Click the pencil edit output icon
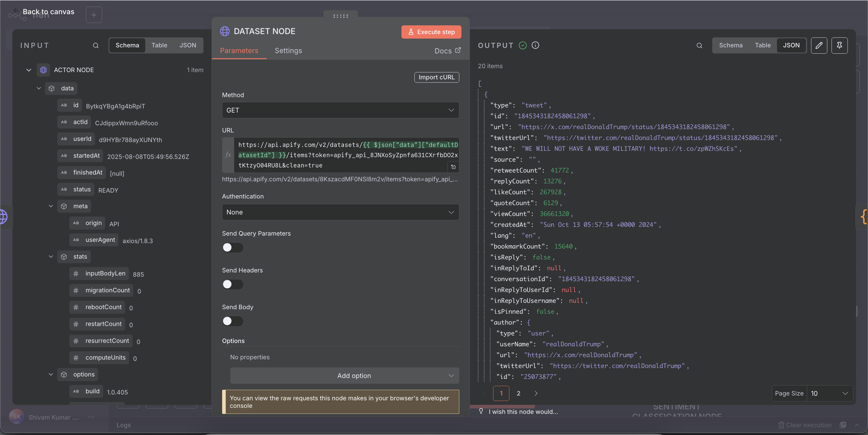This screenshot has height=435, width=868. coord(819,46)
